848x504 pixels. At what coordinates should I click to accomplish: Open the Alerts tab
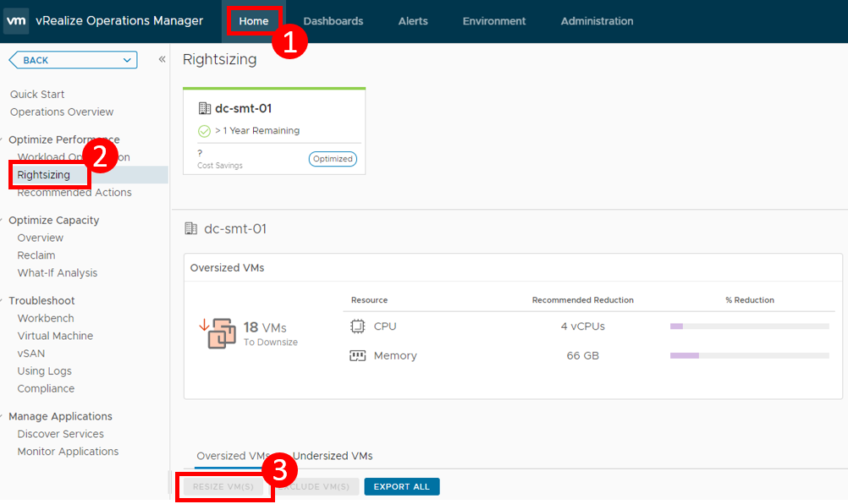click(x=413, y=21)
